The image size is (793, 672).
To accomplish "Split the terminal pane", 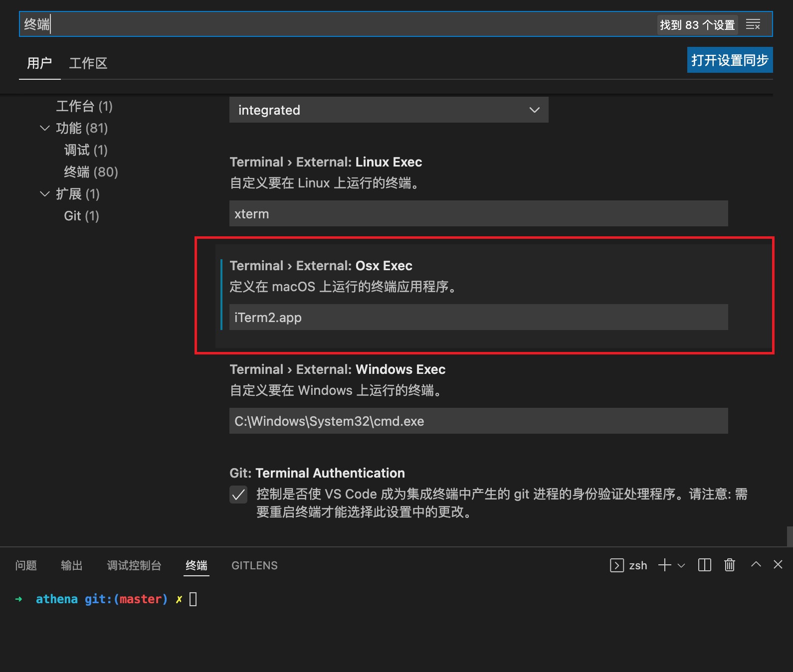I will (705, 565).
